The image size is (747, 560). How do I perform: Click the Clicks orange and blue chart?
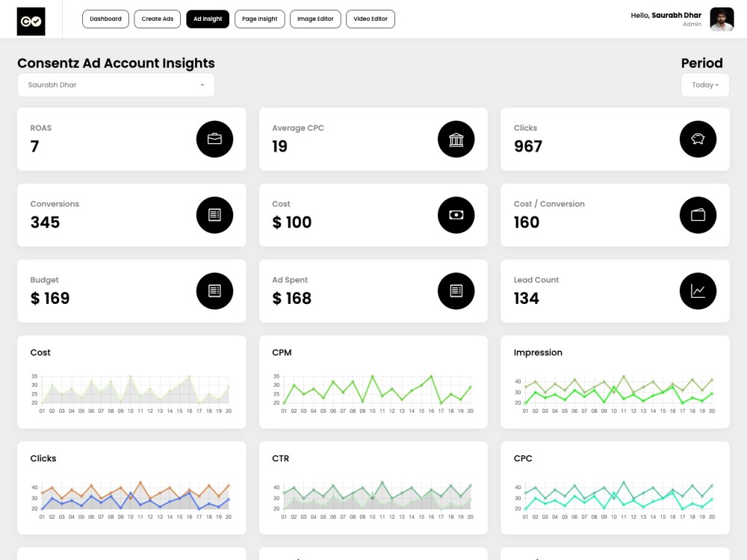pyautogui.click(x=131, y=499)
